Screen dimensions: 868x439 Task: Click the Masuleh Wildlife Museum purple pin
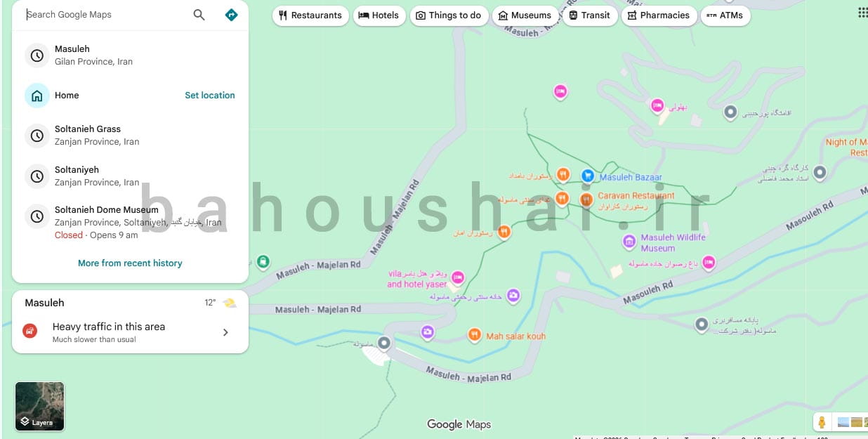click(629, 242)
